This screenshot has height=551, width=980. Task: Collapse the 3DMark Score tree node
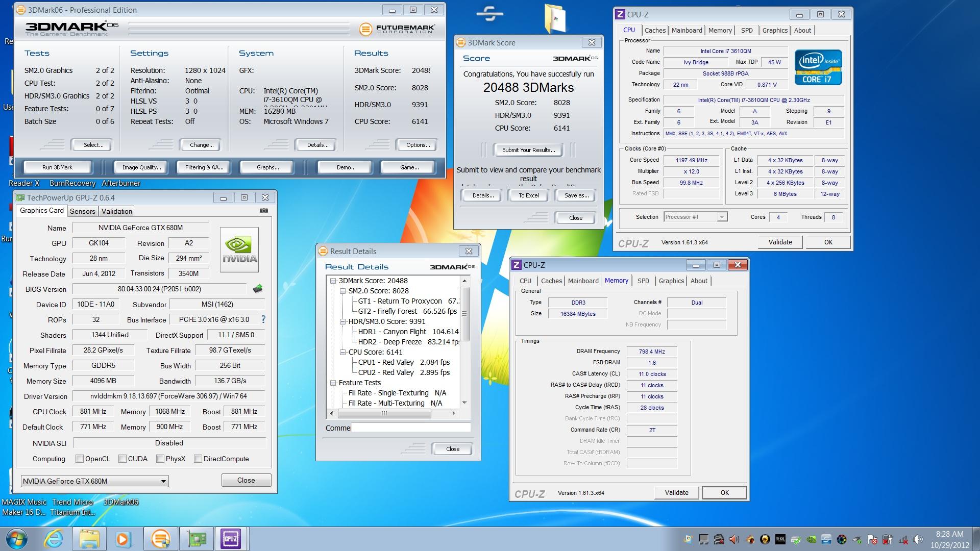click(x=333, y=281)
